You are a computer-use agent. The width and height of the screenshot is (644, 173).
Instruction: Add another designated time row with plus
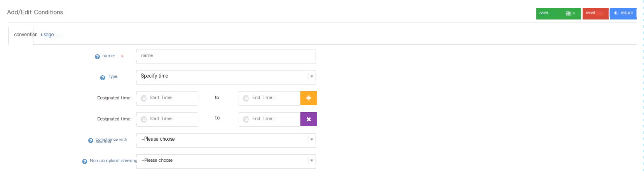[309, 98]
